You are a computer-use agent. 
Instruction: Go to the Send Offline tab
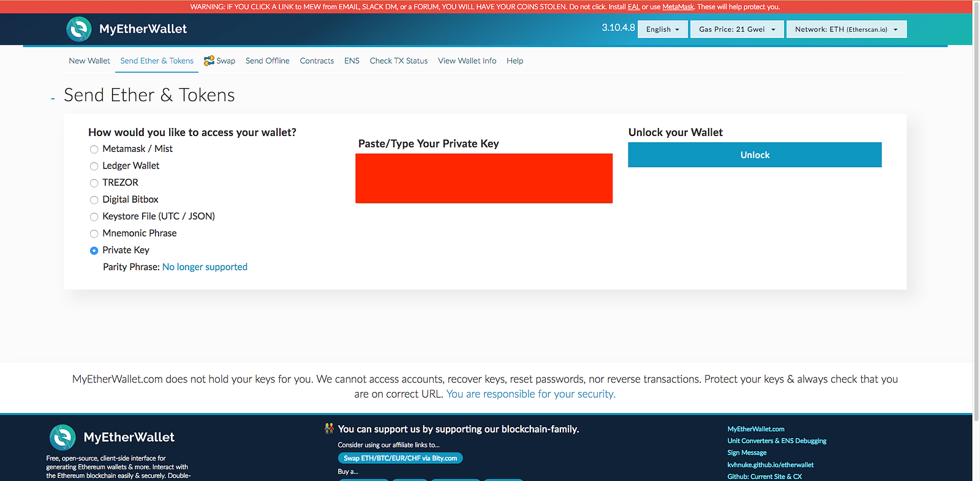pyautogui.click(x=268, y=61)
